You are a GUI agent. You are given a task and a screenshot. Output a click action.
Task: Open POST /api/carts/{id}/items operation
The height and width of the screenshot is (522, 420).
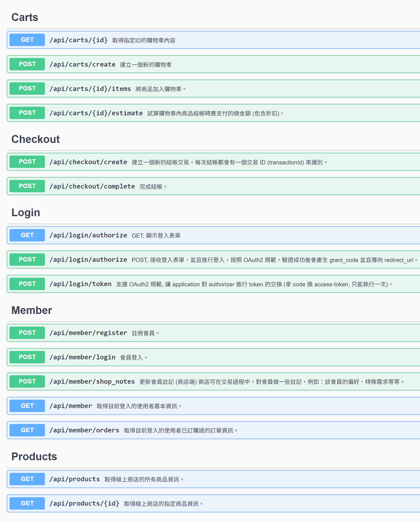click(x=90, y=89)
